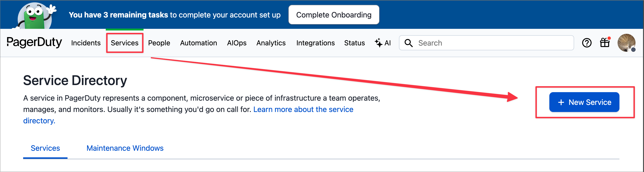Open the People navigation menu
644x172 pixels.
click(x=159, y=43)
